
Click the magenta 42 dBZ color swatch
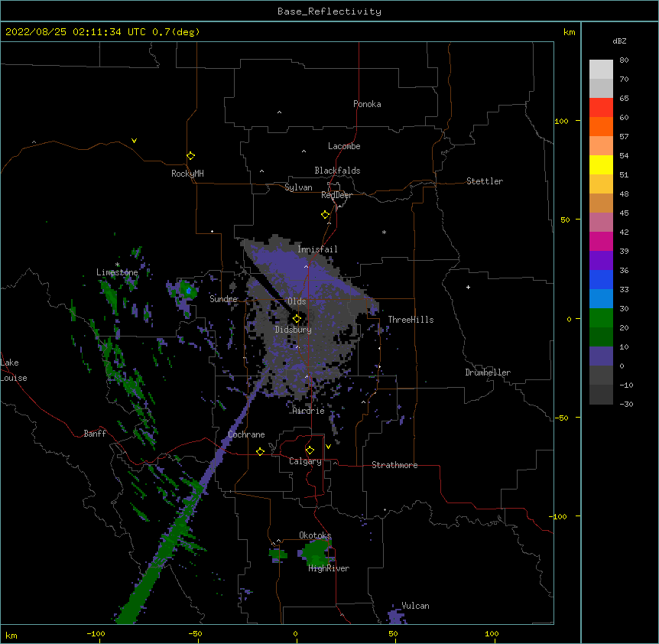point(601,241)
